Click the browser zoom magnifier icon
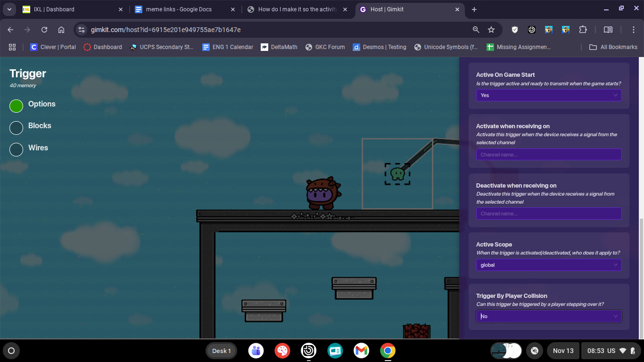 (476, 30)
